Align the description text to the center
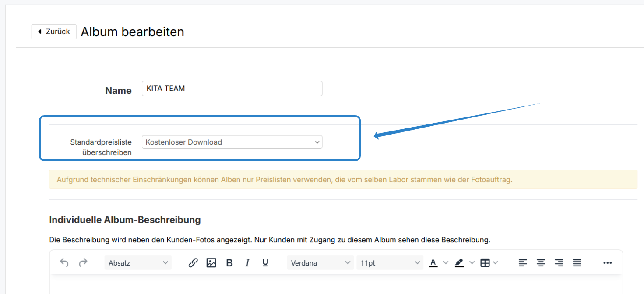This screenshot has height=294, width=644. coord(541,262)
